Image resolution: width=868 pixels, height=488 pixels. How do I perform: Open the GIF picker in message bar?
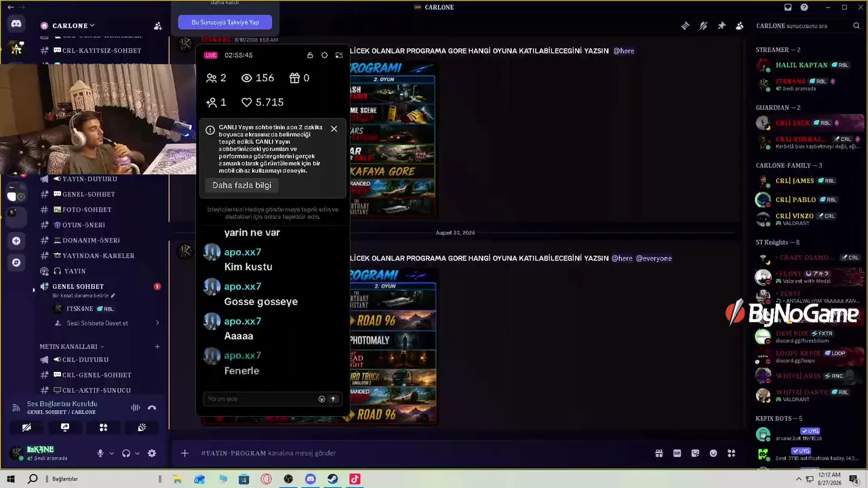677,453
